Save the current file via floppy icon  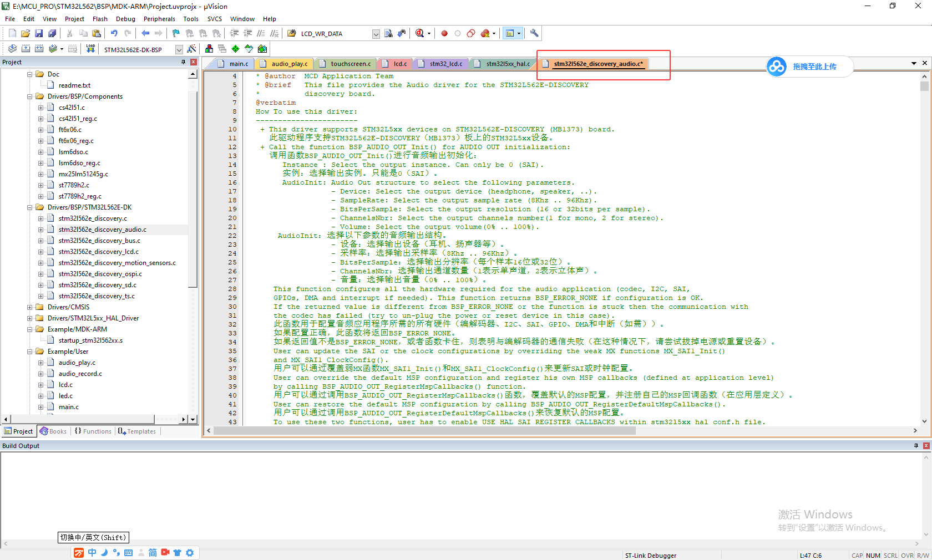(x=39, y=33)
